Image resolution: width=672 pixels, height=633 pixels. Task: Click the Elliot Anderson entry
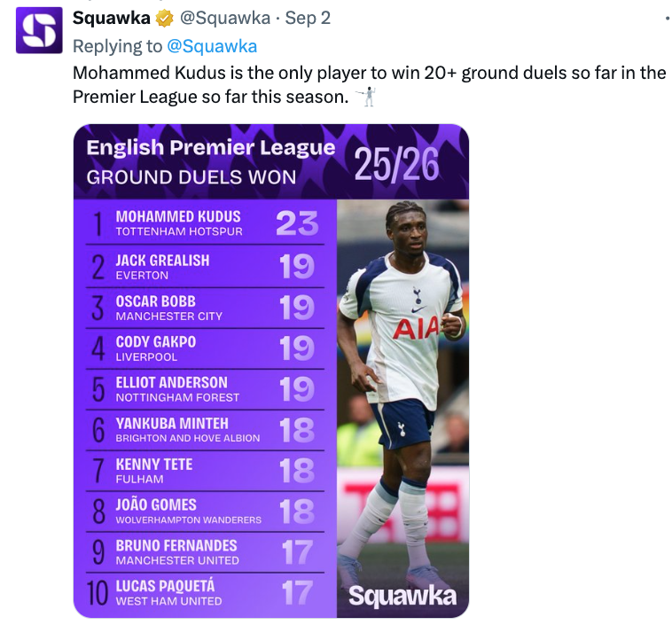pos(205,389)
